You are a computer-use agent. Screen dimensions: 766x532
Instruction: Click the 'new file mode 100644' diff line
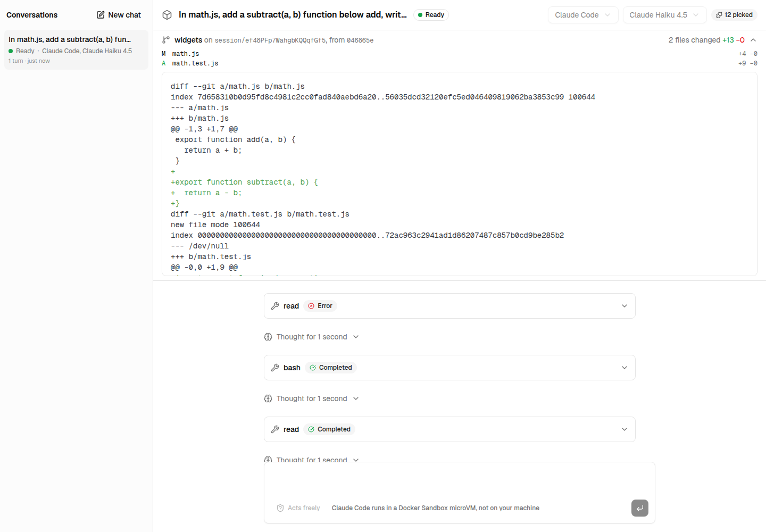coord(215,225)
